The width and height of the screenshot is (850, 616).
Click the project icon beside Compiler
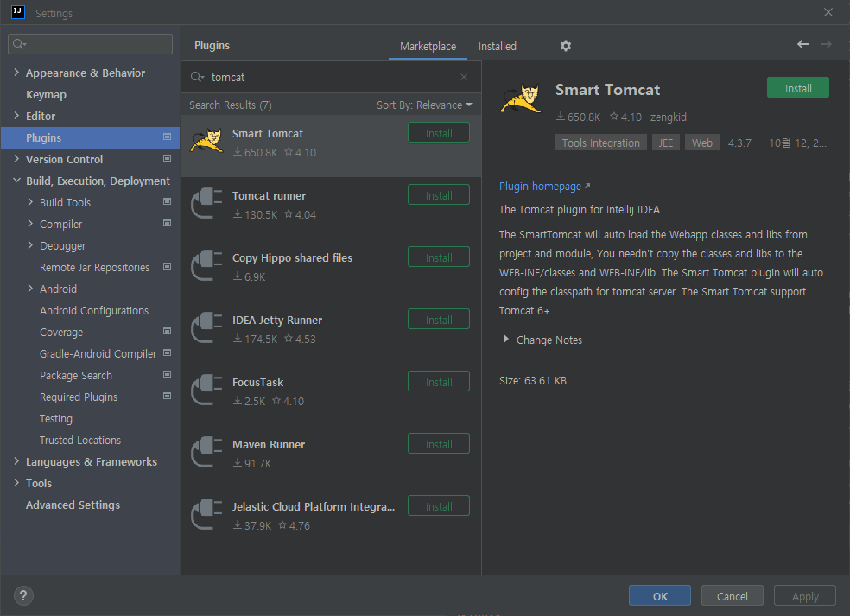[167, 224]
